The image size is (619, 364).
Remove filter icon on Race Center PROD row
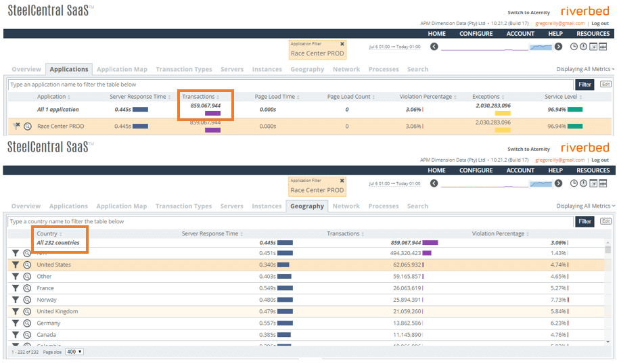click(16, 126)
